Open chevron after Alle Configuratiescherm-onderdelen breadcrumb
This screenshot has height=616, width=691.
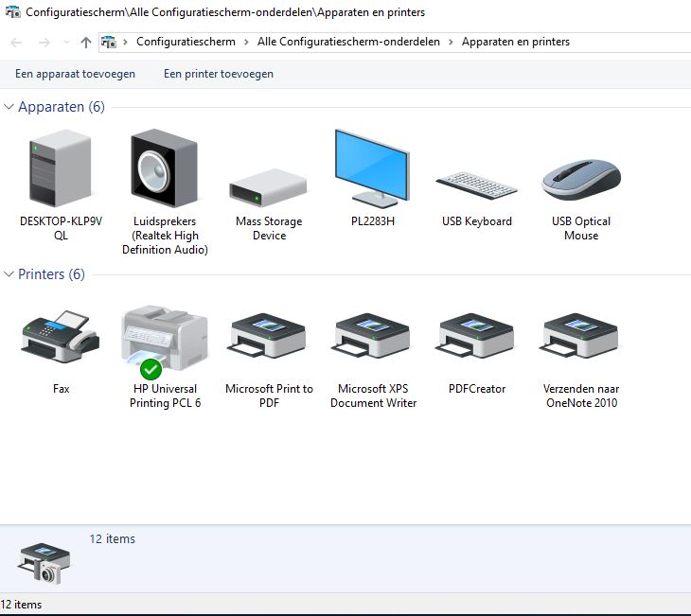pos(451,43)
